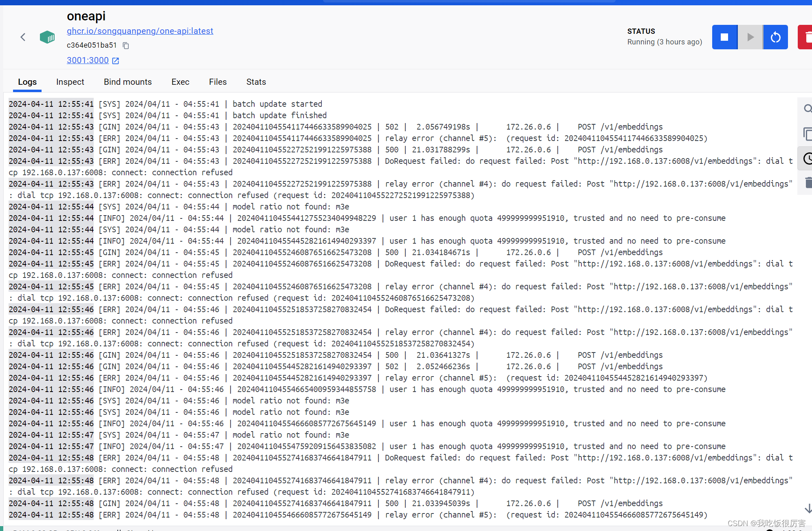
Task: Toggle log timestamps clock icon
Action: (807, 159)
